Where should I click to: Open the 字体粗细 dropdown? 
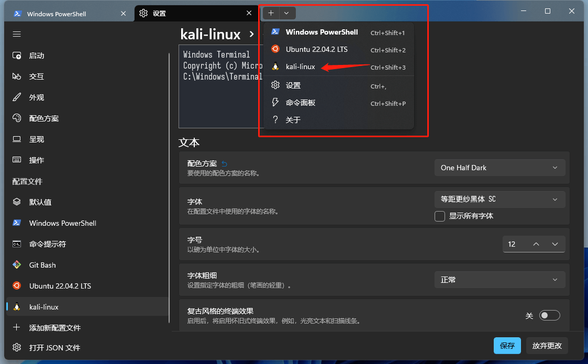click(499, 279)
